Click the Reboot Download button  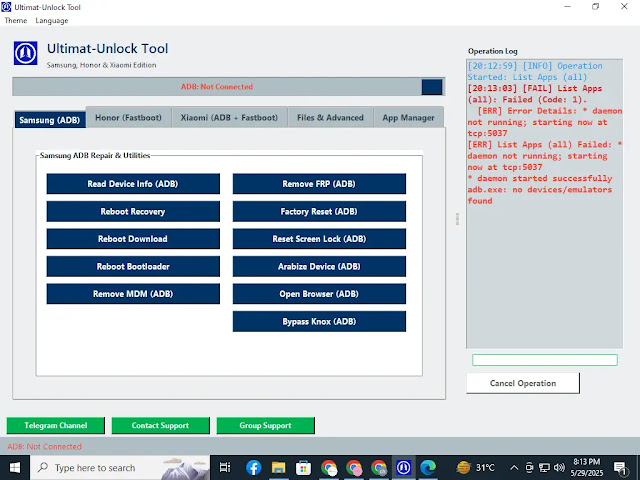[x=133, y=239]
